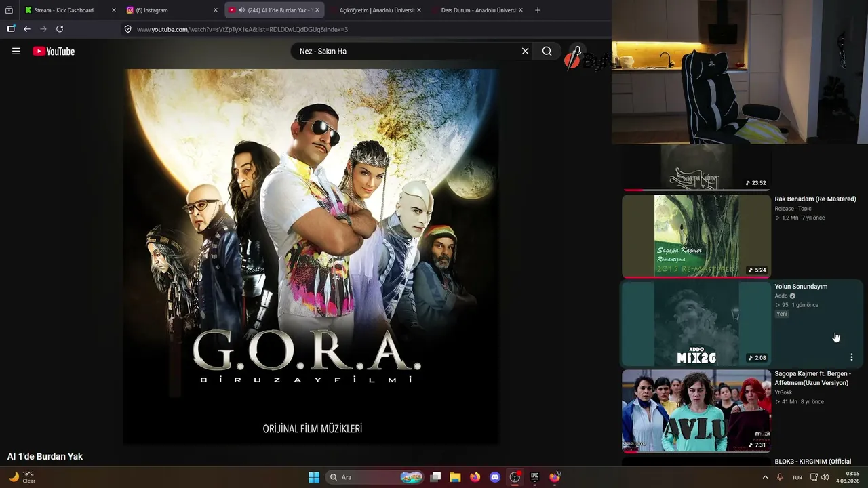The height and width of the screenshot is (488, 868).
Task: Open OBS Studio from the taskbar
Action: click(515, 477)
